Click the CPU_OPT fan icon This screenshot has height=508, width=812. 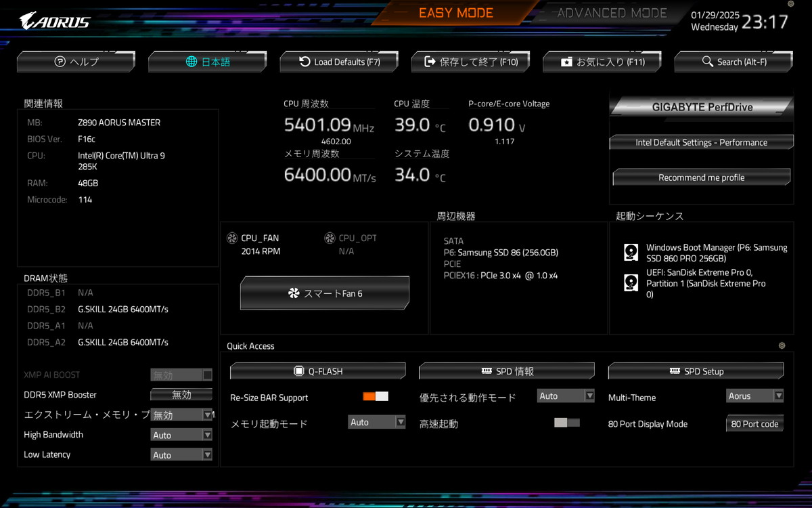330,238
